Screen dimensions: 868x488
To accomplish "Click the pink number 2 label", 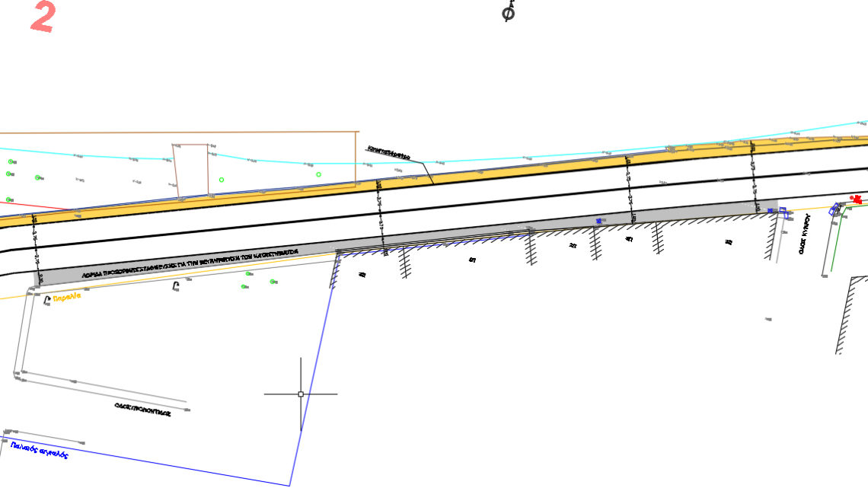I will (42, 18).
